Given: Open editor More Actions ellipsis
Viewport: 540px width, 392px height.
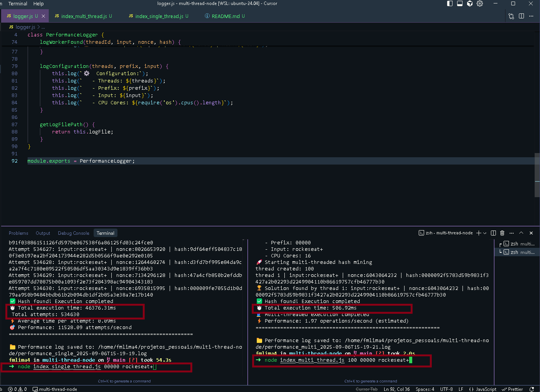Looking at the screenshot, I should (531, 16).
